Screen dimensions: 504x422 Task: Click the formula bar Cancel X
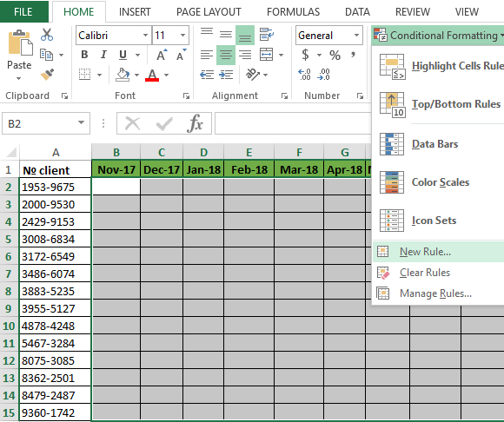coord(132,123)
